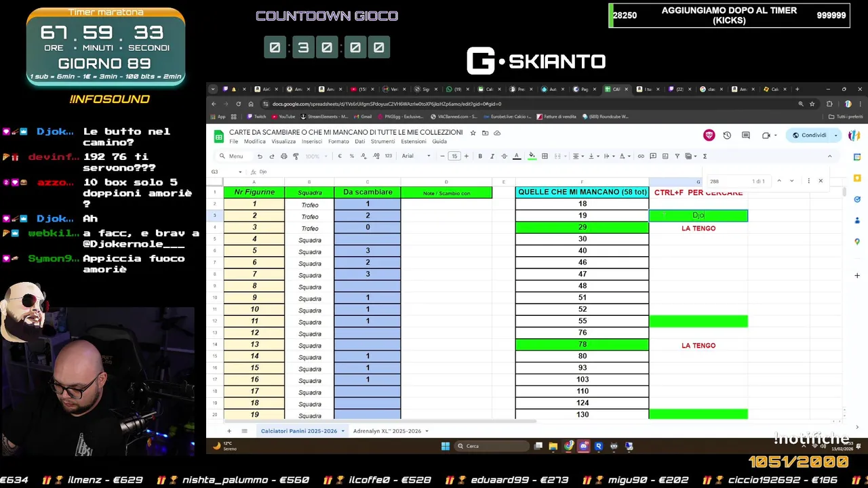Open find box more options dots
The image size is (868, 488).
(808, 181)
